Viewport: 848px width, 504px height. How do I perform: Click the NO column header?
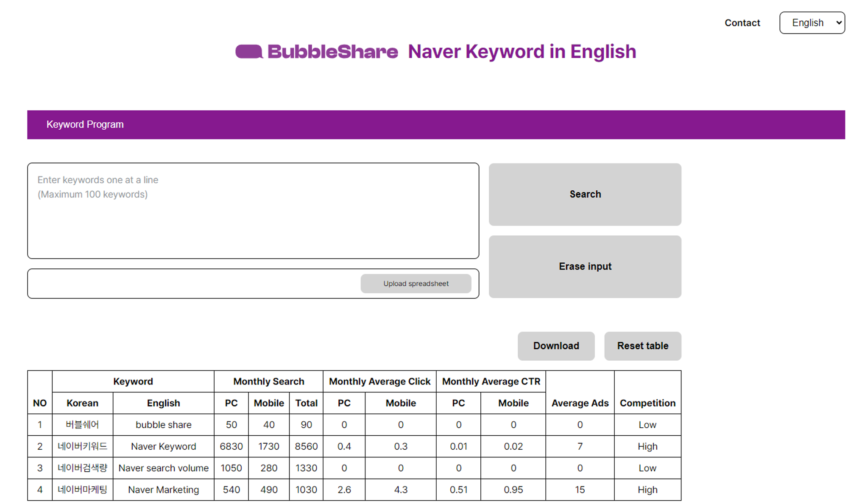[x=40, y=403]
